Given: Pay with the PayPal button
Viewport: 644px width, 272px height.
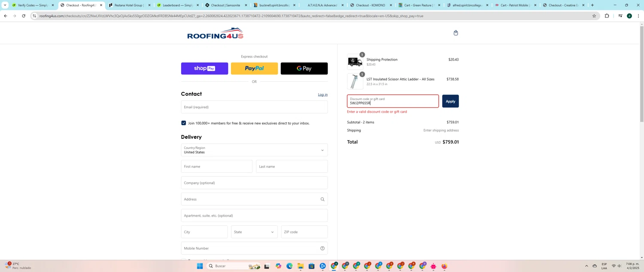Looking at the screenshot, I should [x=254, y=68].
